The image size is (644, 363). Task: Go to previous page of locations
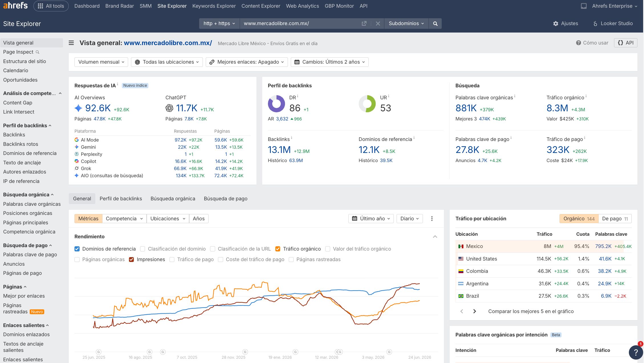[x=462, y=311]
